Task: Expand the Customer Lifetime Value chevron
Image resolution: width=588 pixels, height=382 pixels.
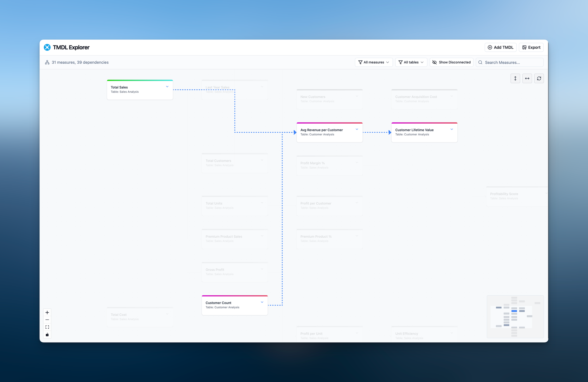Action: (452, 129)
